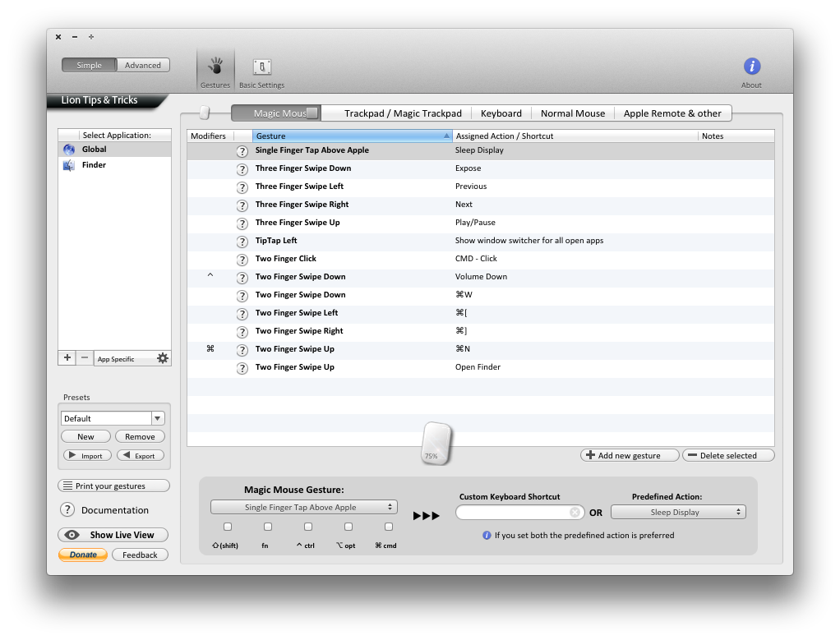This screenshot has width=840, height=640.
Task: Select the Expose action row
Action: [x=481, y=168]
